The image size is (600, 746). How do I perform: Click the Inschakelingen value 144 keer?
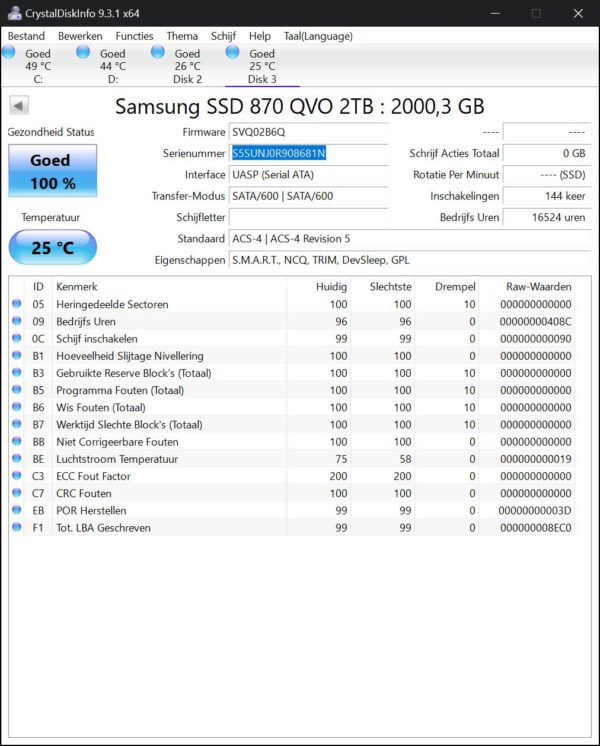[x=547, y=196]
